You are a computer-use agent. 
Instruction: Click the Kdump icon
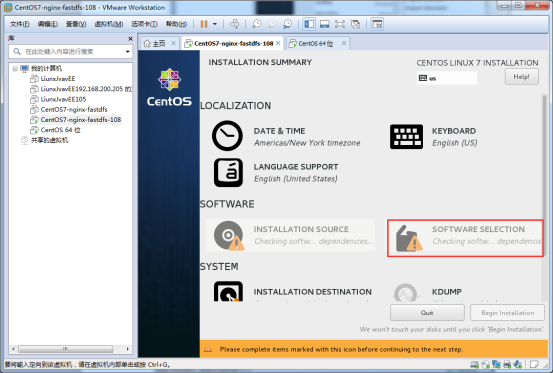pos(406,292)
